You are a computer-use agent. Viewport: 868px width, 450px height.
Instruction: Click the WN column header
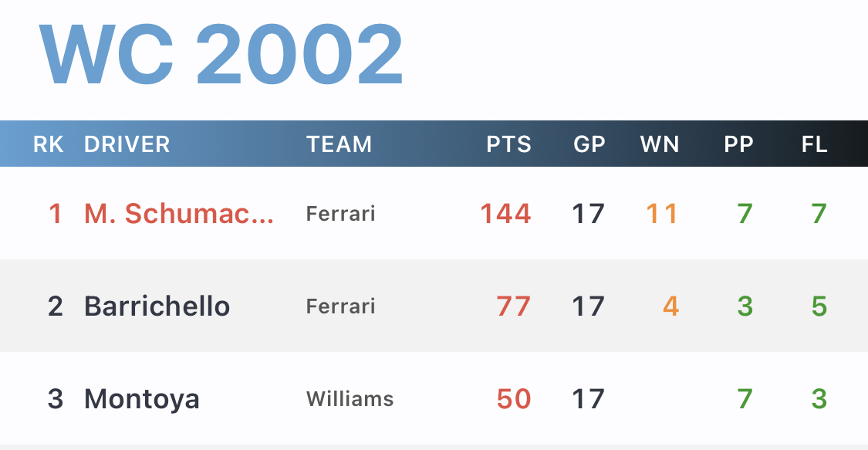click(x=660, y=144)
